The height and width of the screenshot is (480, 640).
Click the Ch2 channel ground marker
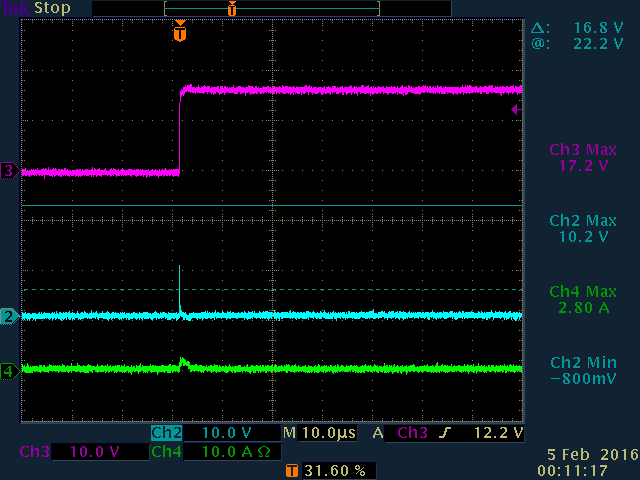[9, 316]
